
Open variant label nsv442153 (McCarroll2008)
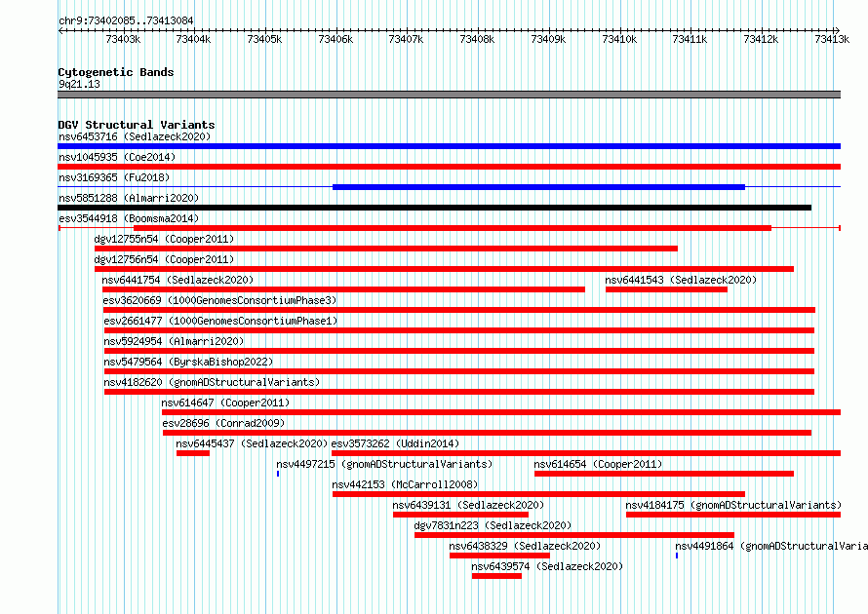(405, 484)
